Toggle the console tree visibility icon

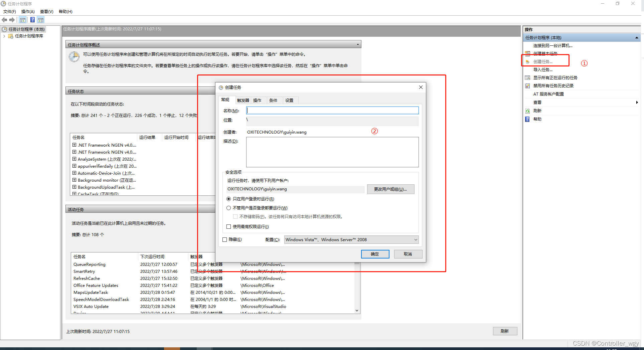22,20
